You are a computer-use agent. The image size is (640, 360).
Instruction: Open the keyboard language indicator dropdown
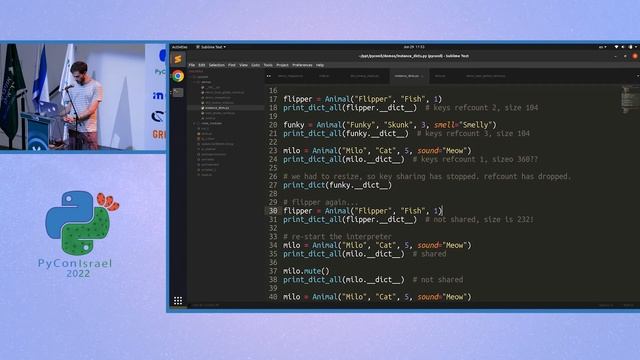tap(602, 47)
